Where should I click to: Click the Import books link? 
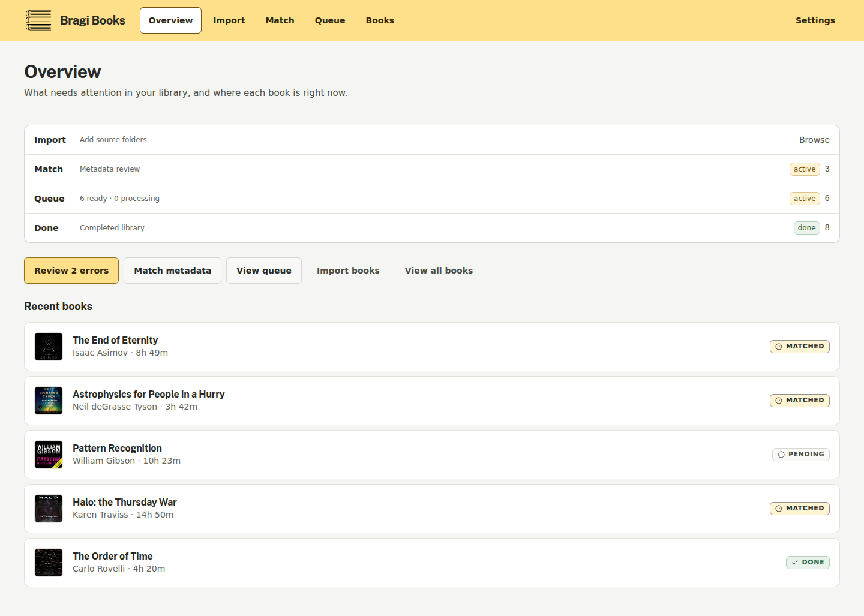pos(348,271)
